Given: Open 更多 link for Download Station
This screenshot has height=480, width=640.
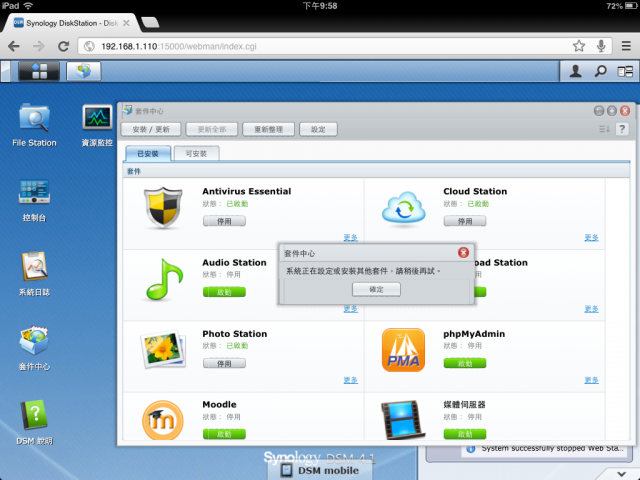Looking at the screenshot, I should 591,309.
